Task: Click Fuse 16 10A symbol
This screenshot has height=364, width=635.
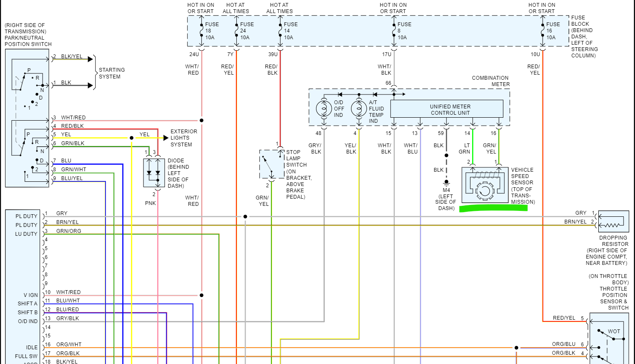Action: (549, 31)
